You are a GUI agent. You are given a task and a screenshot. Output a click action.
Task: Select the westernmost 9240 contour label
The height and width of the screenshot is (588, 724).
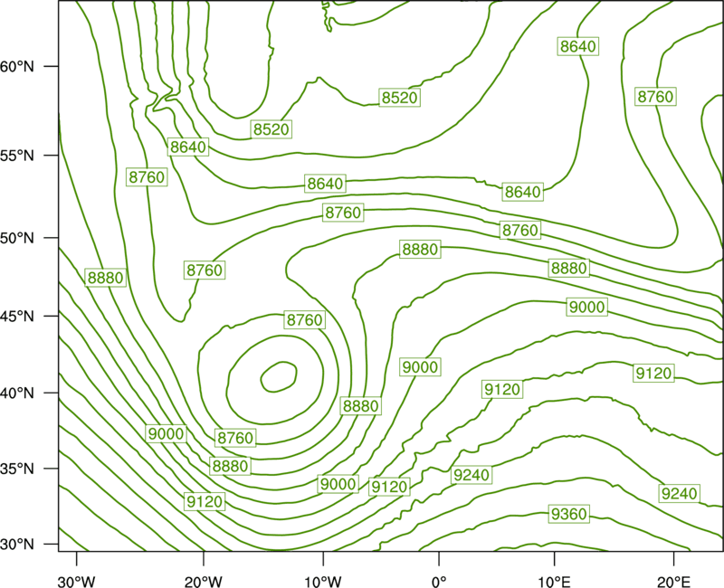tap(471, 475)
